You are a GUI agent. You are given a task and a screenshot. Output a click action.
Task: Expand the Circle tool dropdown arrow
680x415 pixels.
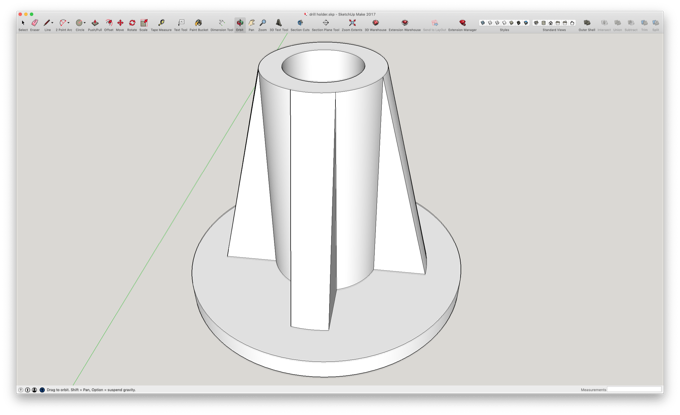[x=85, y=23]
